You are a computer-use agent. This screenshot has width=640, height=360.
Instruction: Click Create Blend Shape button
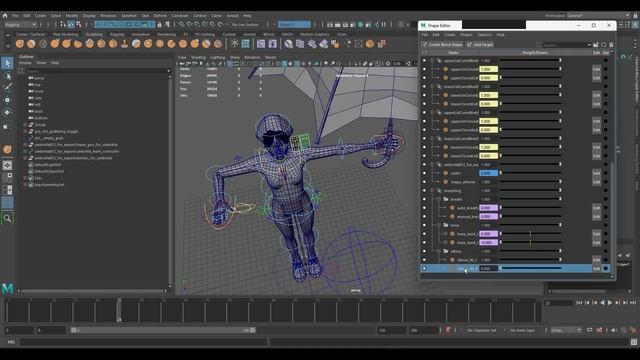(443, 44)
